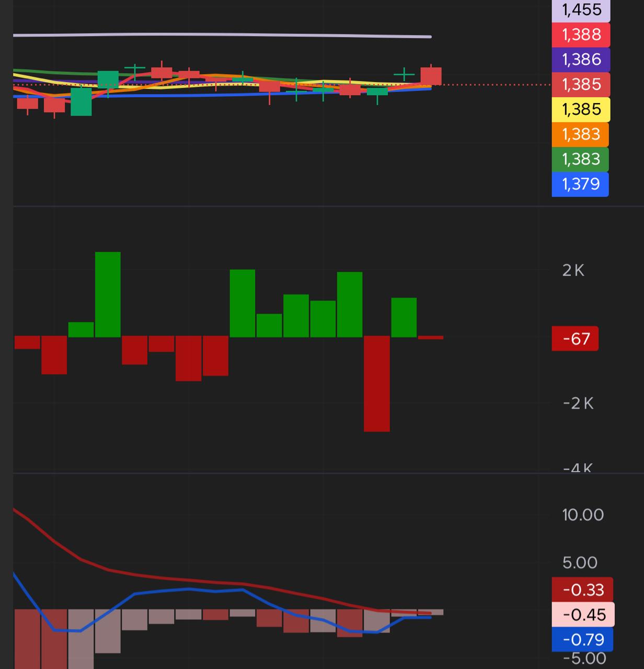Image resolution: width=644 pixels, height=669 pixels.
Task: Select the orange 1,383 moving average label
Action: (x=580, y=134)
